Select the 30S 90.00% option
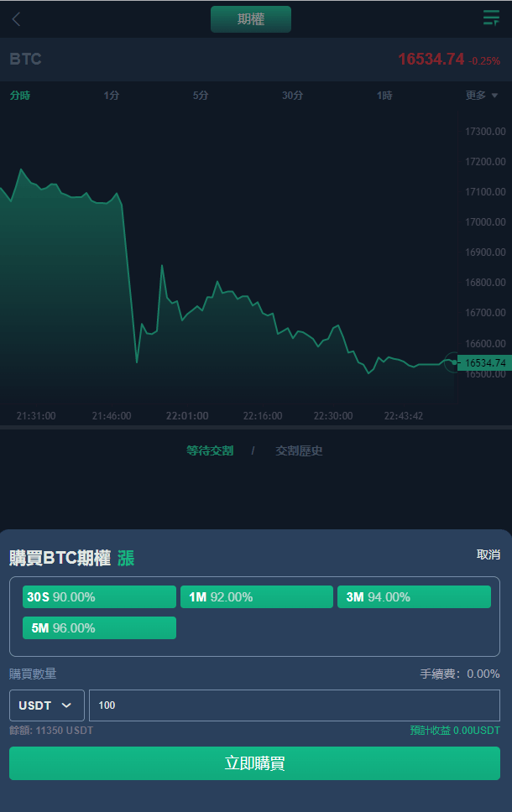 click(100, 597)
